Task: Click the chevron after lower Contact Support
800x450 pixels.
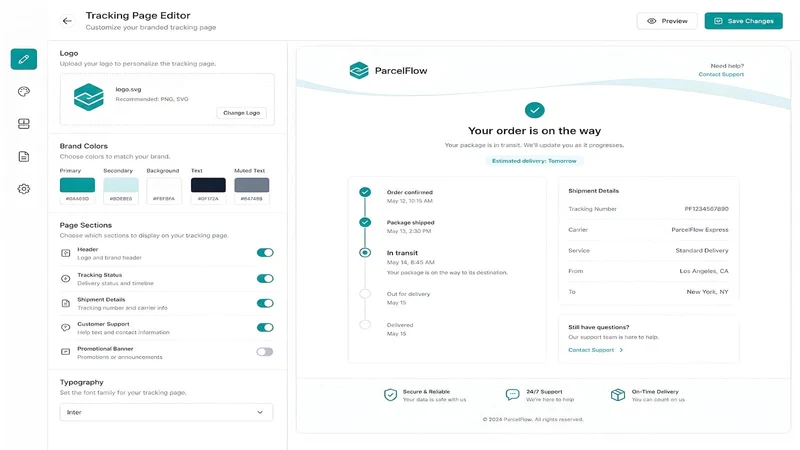Action: [x=621, y=350]
